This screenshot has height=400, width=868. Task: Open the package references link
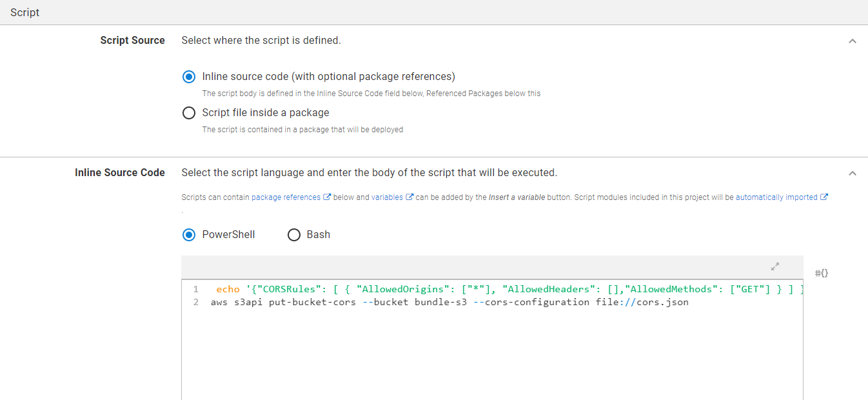click(x=286, y=197)
